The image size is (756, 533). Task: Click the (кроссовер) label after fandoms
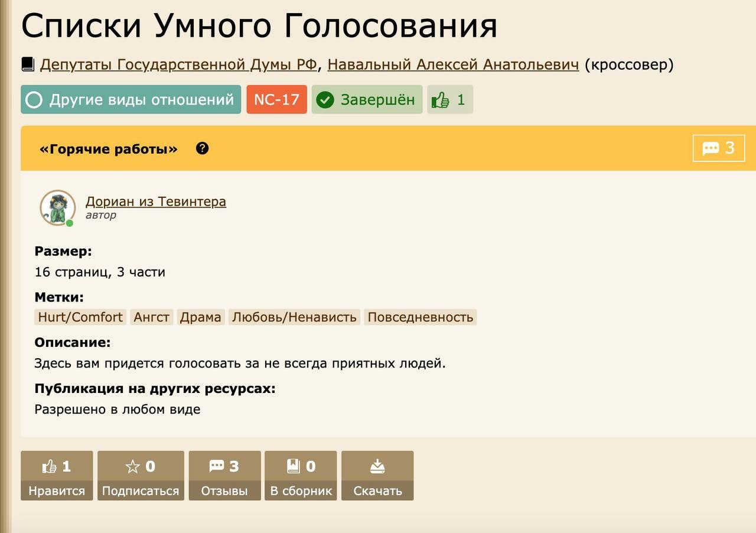629,64
